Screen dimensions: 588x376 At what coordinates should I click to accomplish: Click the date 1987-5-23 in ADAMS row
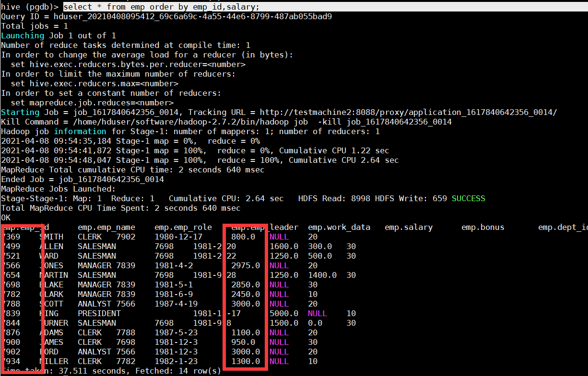tap(176, 332)
